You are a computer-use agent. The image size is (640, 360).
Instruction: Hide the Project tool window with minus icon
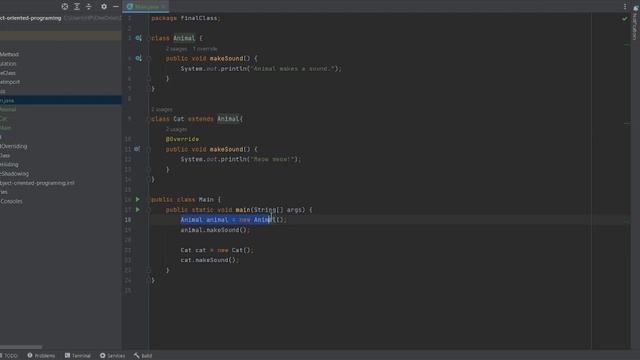[x=116, y=7]
